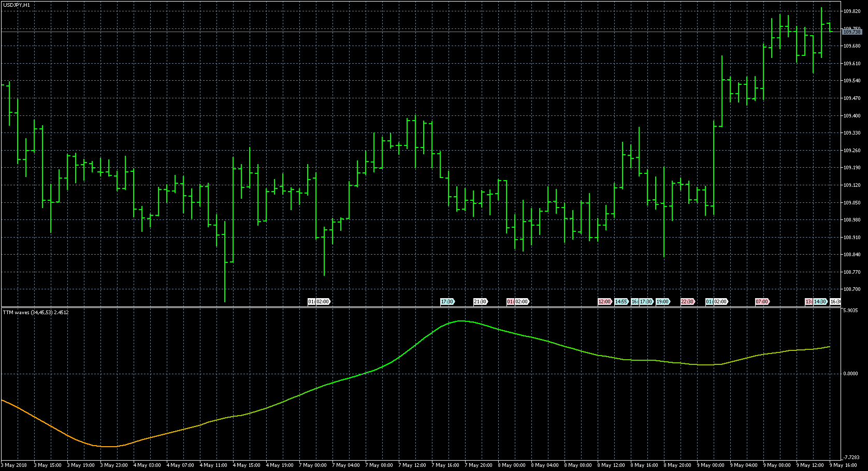Select the current price tag 109.738
This screenshot has height=471, width=868.
852,32
